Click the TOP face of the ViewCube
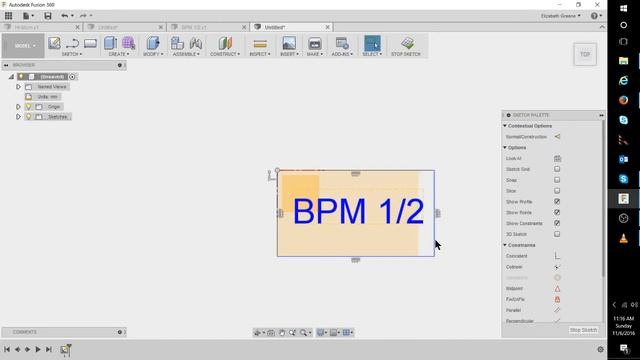The height and width of the screenshot is (360, 640). (x=585, y=54)
